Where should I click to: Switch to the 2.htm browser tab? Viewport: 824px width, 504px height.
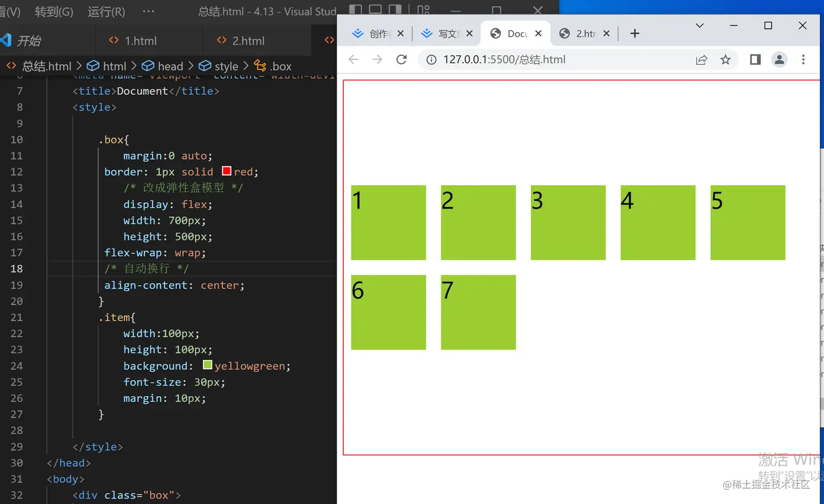point(584,33)
